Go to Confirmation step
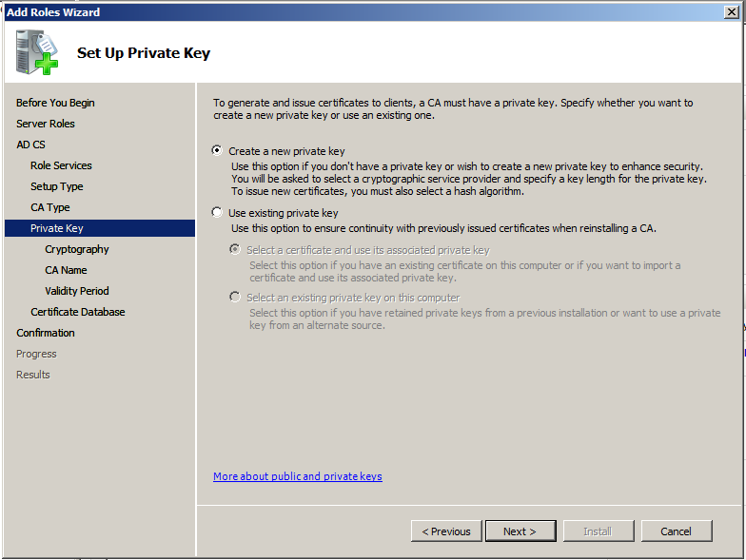The image size is (746, 560). pyautogui.click(x=46, y=333)
